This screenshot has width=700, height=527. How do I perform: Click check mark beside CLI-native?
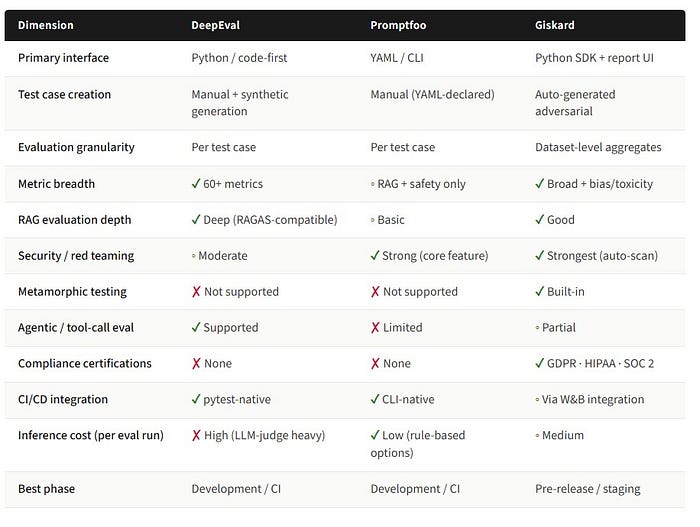coord(375,399)
